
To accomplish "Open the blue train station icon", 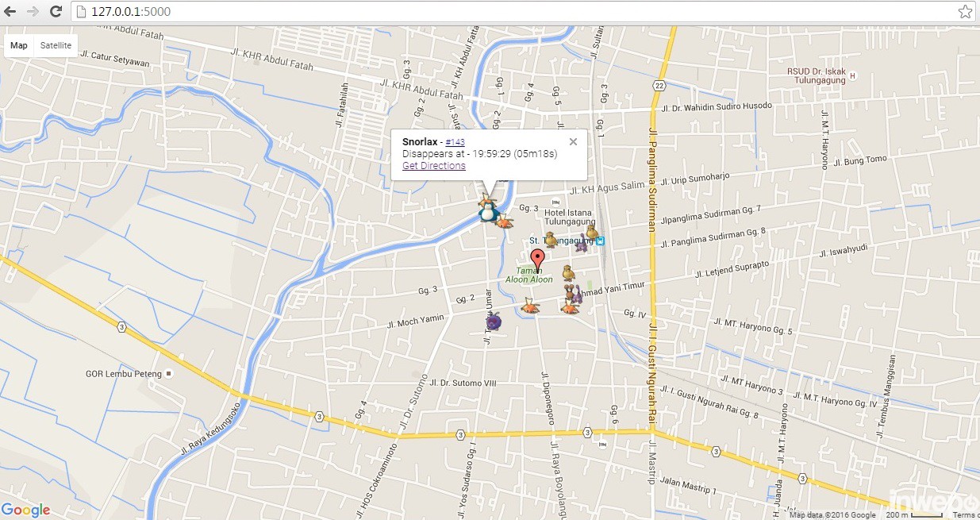I will [x=600, y=241].
